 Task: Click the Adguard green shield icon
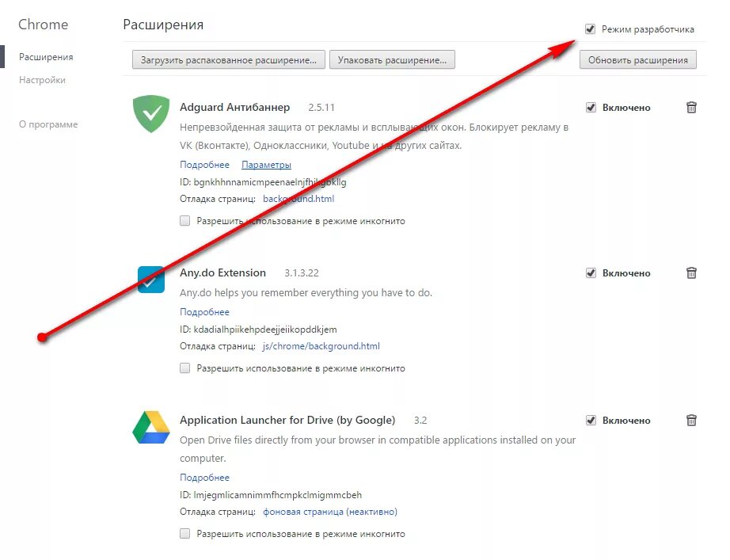click(151, 114)
